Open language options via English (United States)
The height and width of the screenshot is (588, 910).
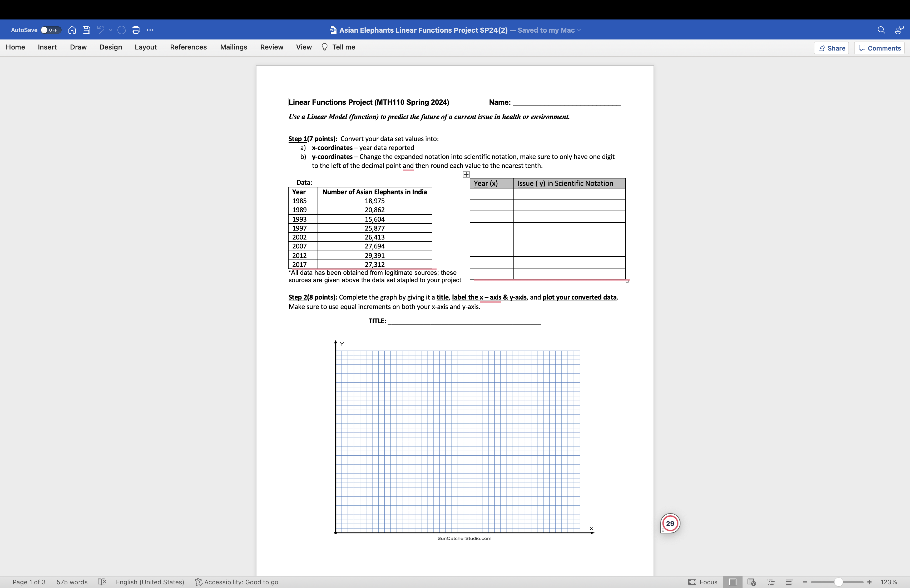[150, 582]
